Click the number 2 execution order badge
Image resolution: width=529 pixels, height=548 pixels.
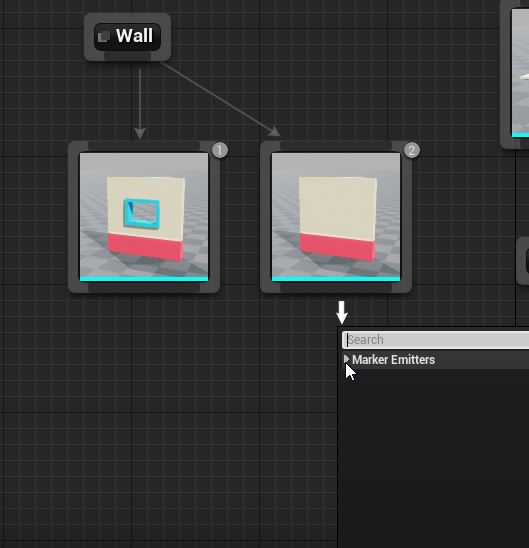412,150
